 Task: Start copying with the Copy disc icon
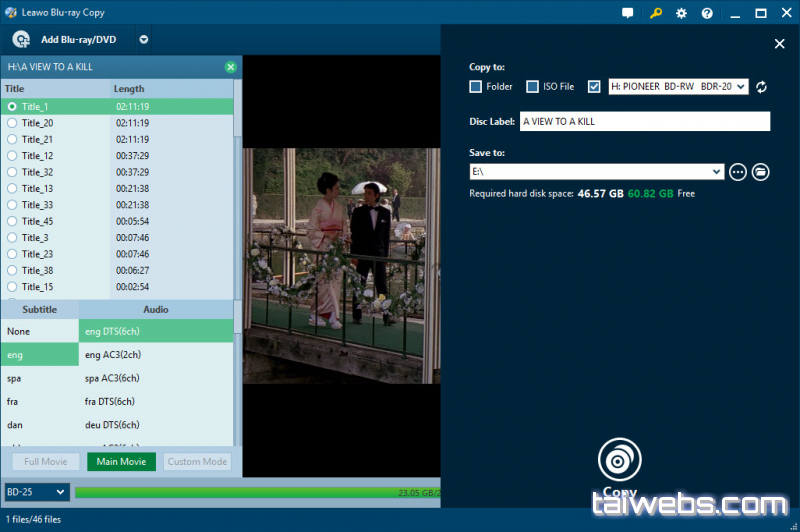[619, 460]
